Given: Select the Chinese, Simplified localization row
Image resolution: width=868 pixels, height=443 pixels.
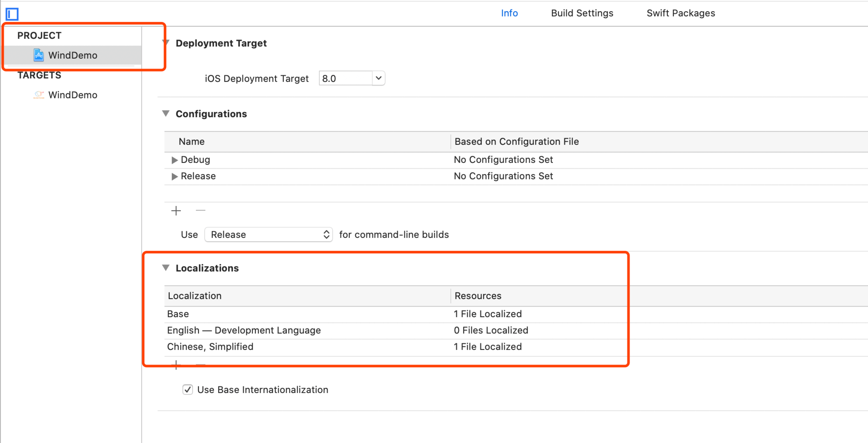Looking at the screenshot, I should [x=210, y=346].
